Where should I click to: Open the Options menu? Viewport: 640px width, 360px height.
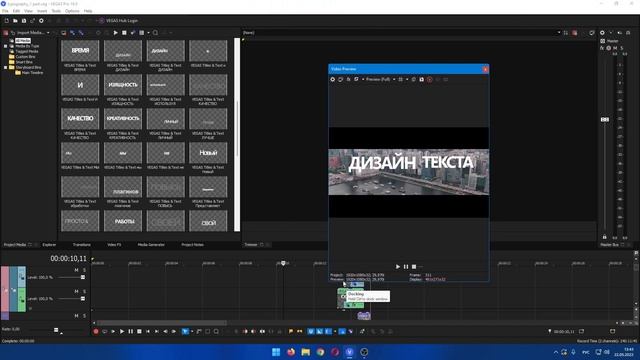click(72, 11)
